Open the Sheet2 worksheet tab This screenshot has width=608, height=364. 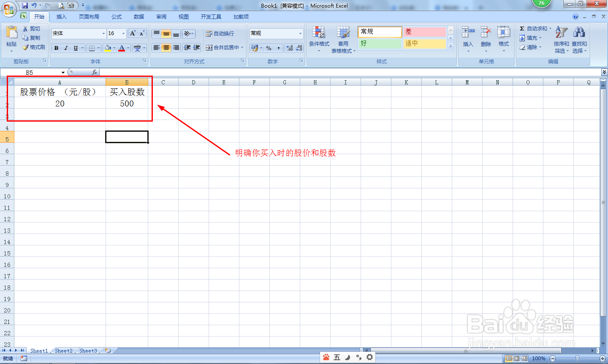64,351
